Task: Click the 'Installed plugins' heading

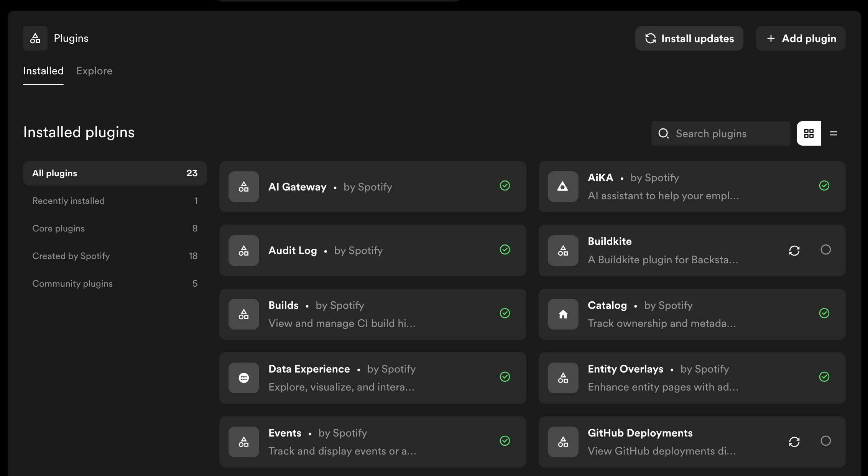Action: tap(79, 132)
